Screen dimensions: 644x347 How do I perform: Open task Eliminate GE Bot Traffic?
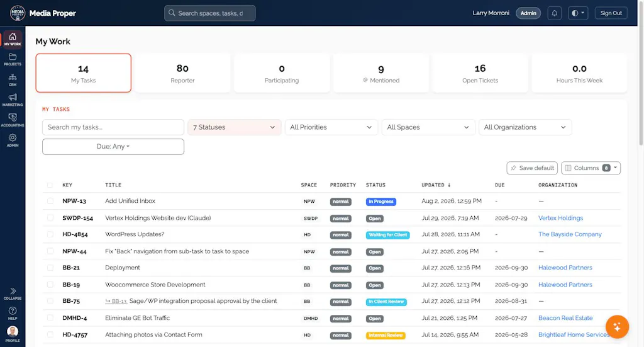137,318
